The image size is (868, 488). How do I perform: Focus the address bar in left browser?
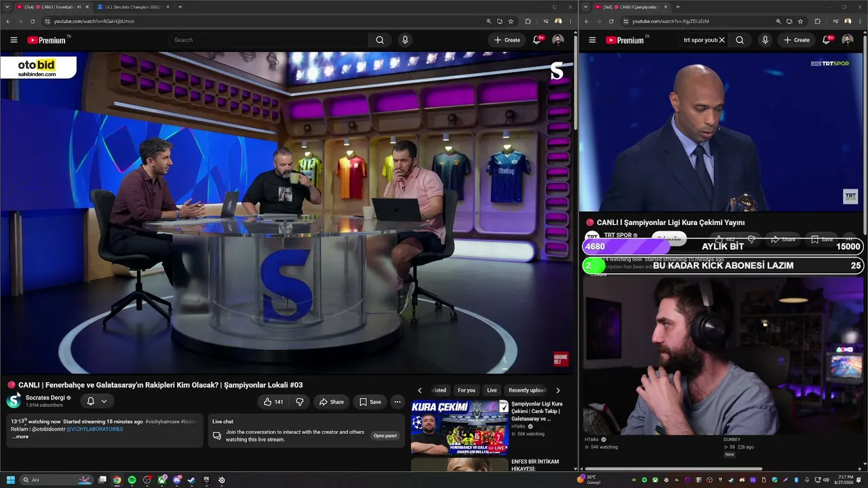click(264, 21)
